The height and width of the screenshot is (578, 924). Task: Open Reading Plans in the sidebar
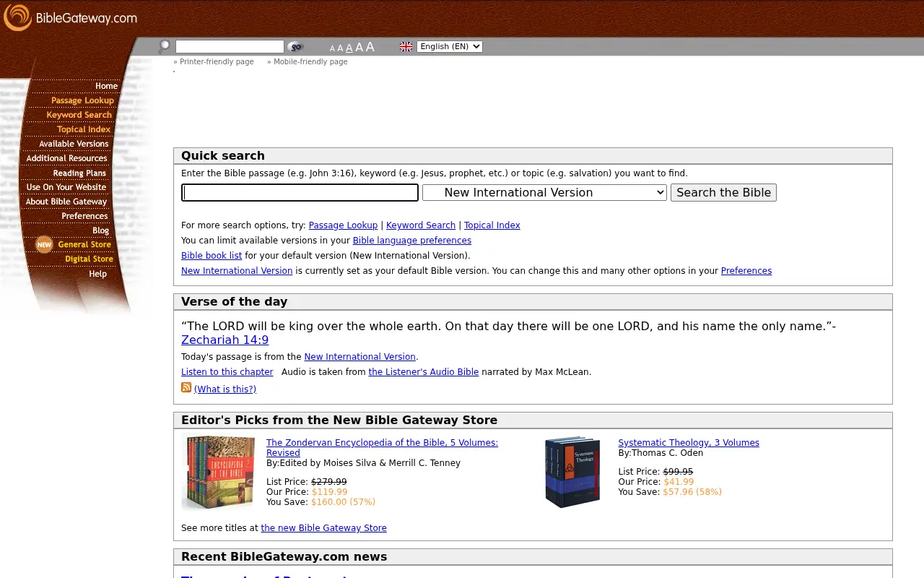pos(79,173)
